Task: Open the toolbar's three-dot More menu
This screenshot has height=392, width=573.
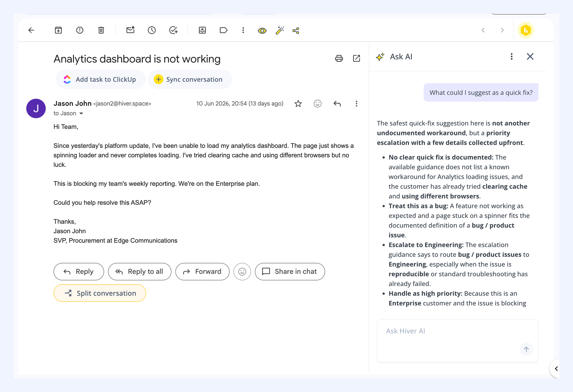Action: tap(243, 30)
